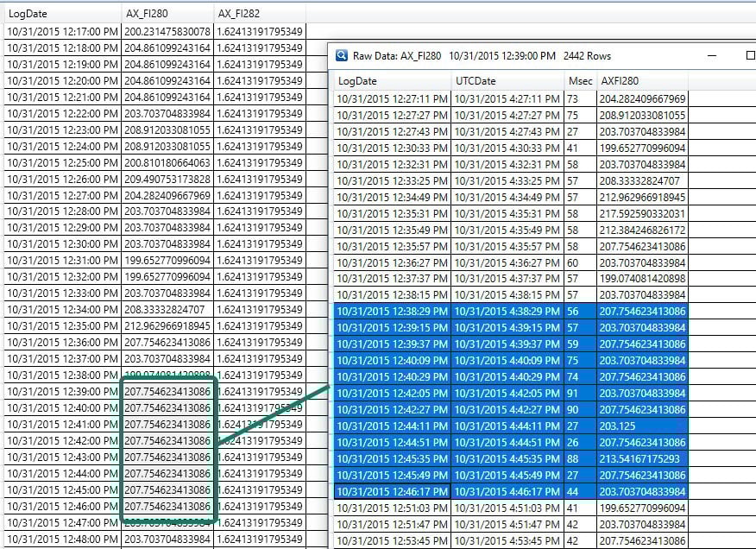This screenshot has height=549, width=756.
Task: Select main table LogDate 10/31/2015 12:43:00 PM
Action: (63, 457)
